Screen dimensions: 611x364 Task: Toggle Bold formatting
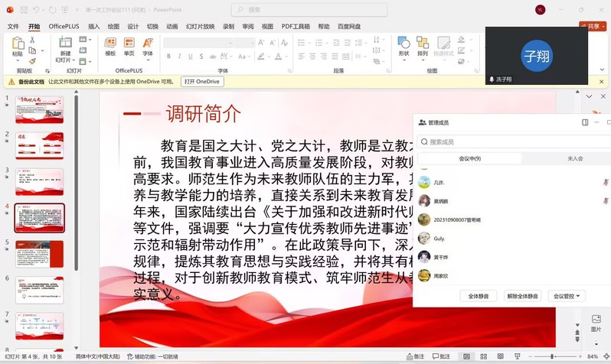pyautogui.click(x=168, y=57)
